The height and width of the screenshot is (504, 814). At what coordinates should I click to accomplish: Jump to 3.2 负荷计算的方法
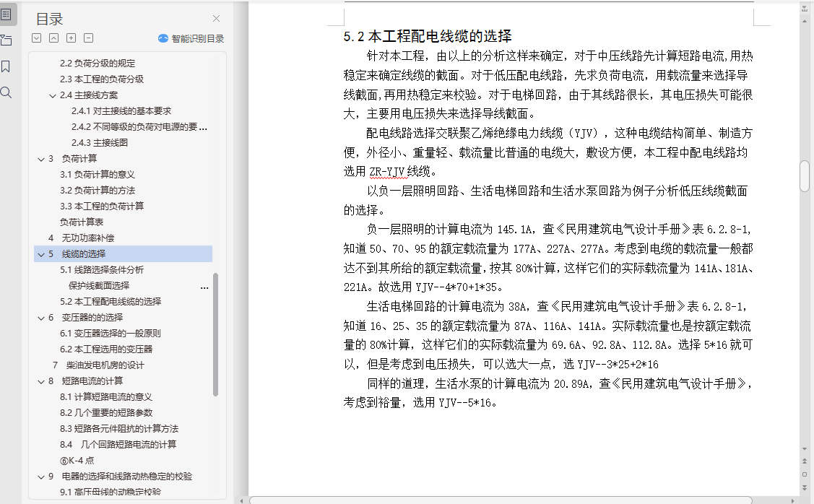click(x=97, y=191)
